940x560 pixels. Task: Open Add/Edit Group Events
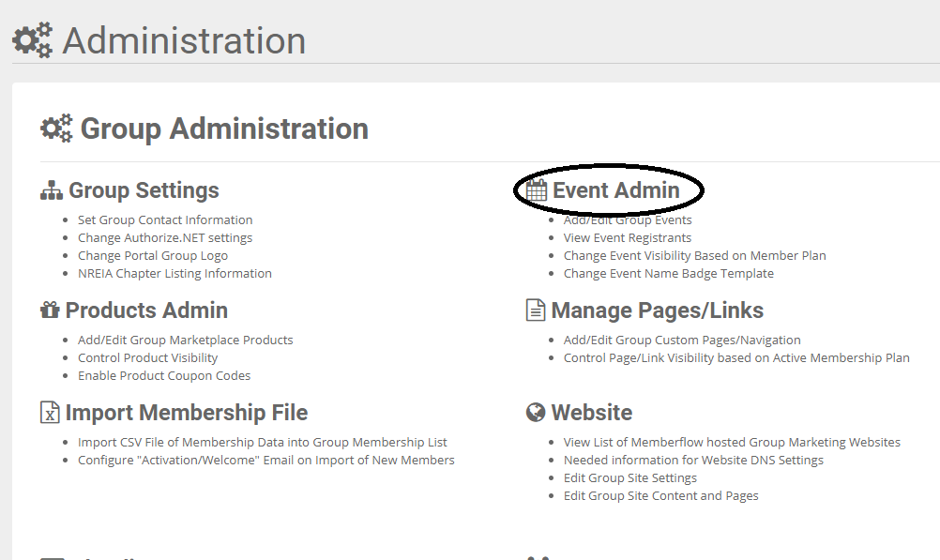coord(627,219)
